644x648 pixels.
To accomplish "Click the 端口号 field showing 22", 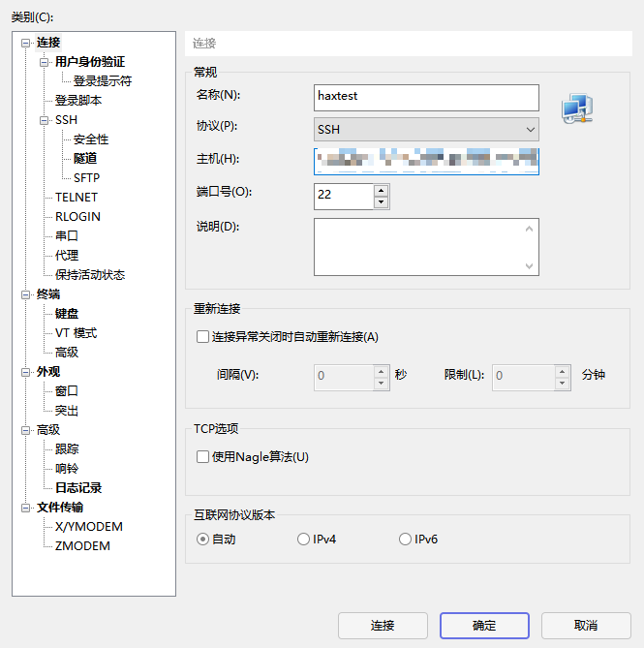I will coord(344,197).
